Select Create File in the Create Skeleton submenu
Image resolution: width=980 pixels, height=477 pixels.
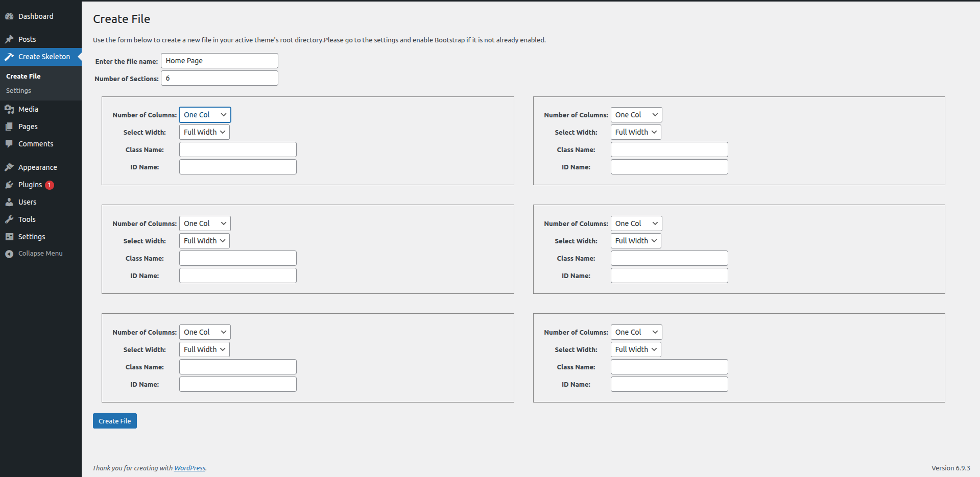point(23,76)
